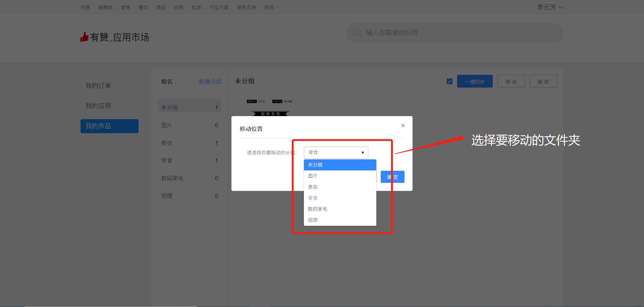Close the move position dialog
This screenshot has width=644, height=307.
(x=403, y=125)
